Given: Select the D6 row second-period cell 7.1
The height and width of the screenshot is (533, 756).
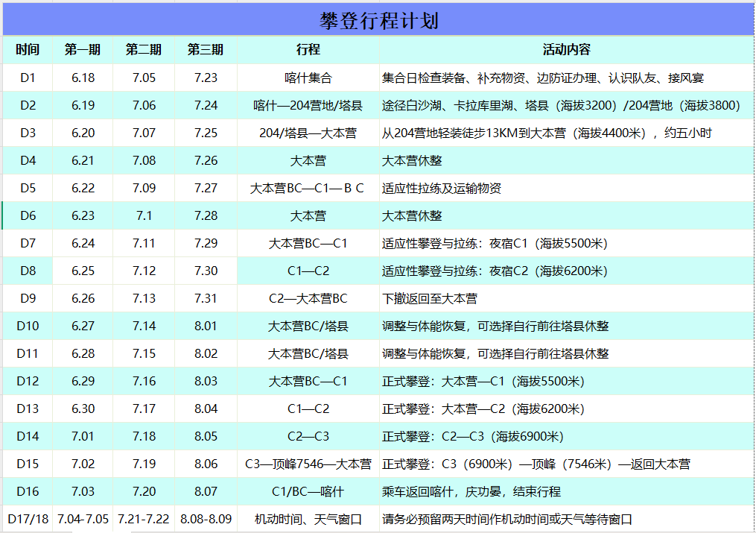Looking at the screenshot, I should 144,215.
